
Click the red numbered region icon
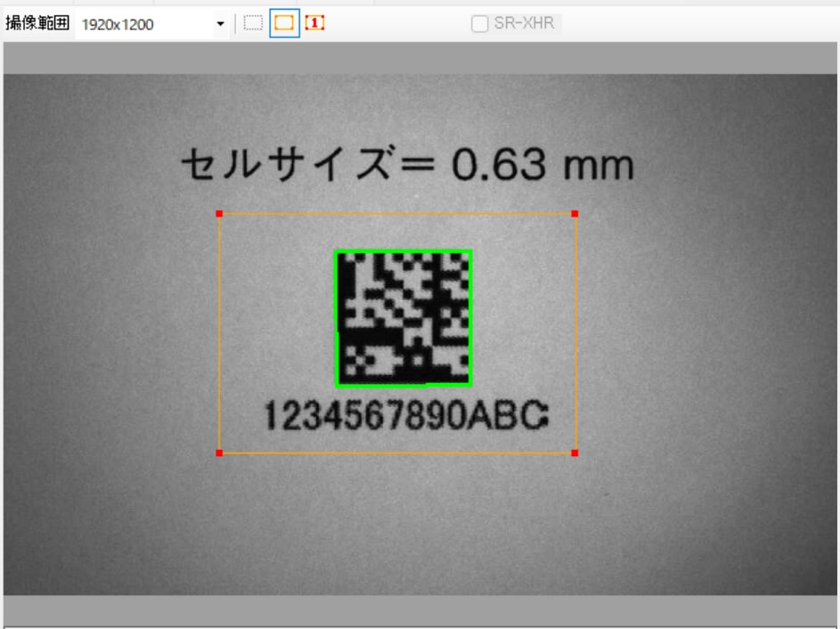tap(315, 23)
